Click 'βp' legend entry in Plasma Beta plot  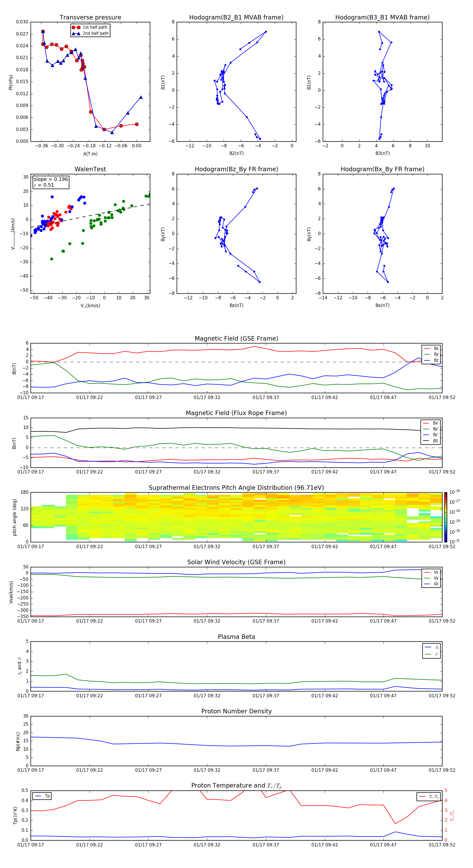coord(431,647)
